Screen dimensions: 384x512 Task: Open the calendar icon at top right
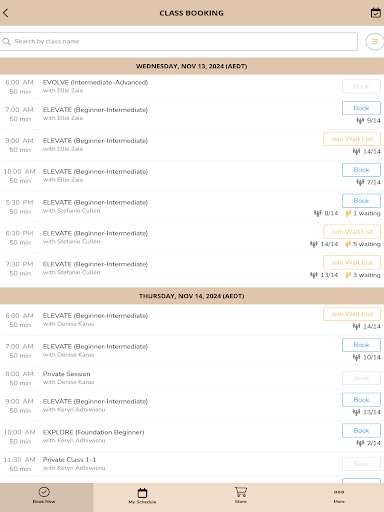376,13
